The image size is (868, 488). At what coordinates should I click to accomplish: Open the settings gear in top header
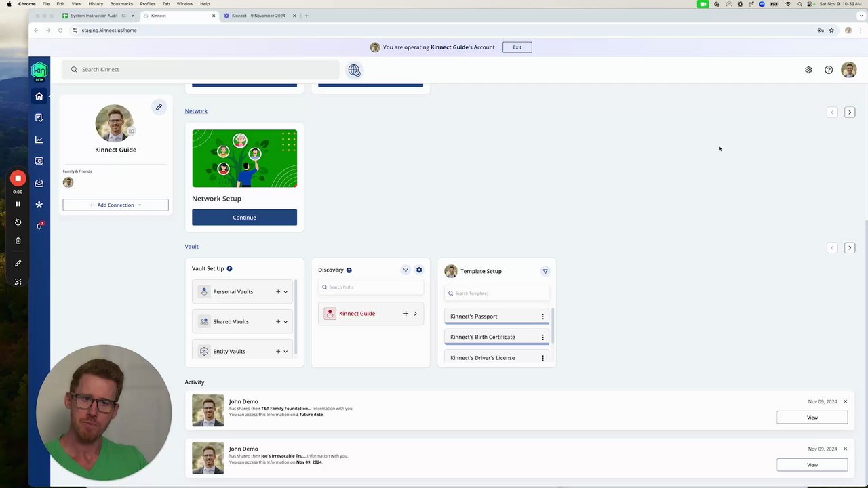click(808, 70)
